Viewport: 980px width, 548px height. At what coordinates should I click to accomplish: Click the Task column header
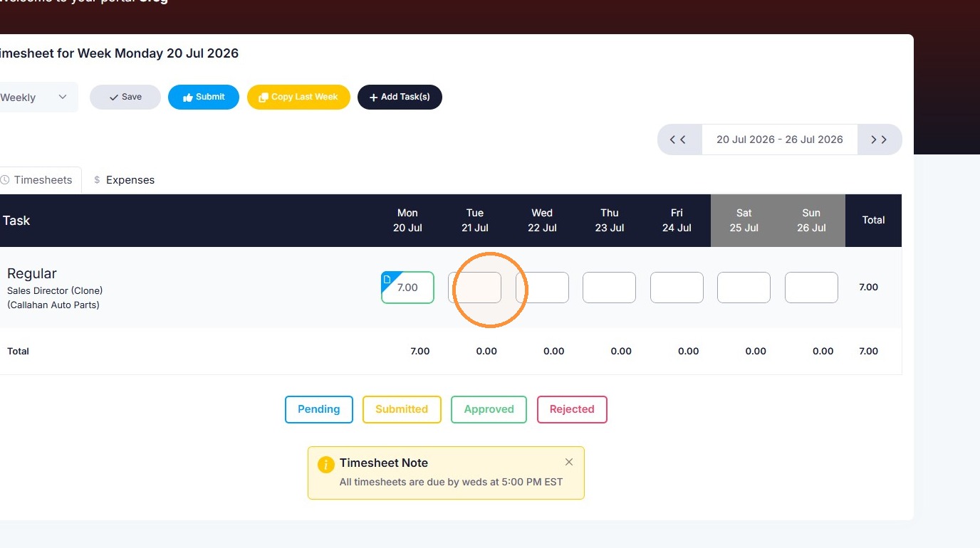(16, 221)
